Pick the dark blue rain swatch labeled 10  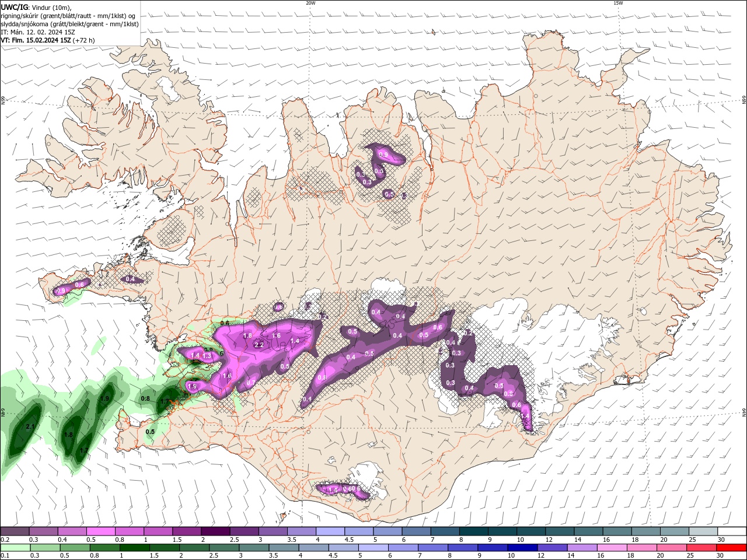[522, 548]
